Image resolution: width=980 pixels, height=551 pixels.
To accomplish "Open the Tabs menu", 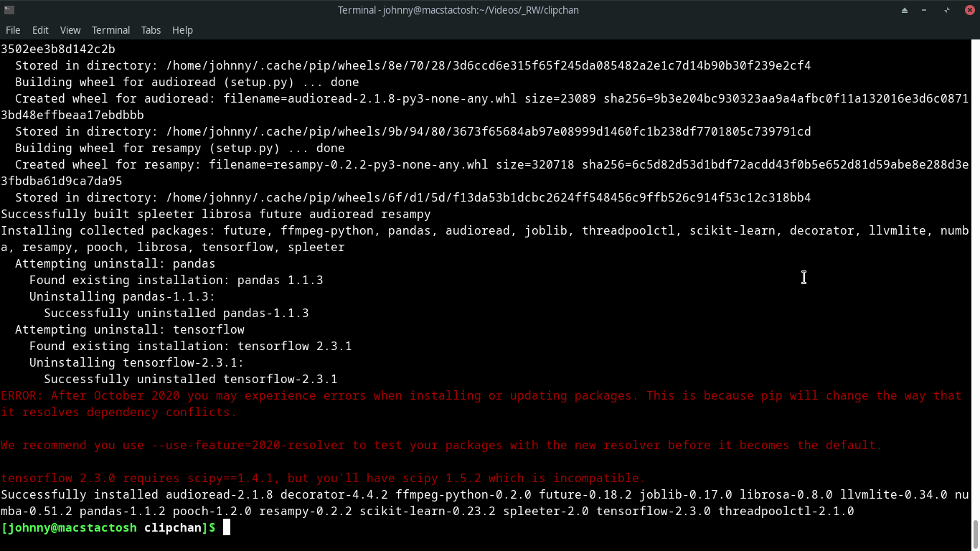I will click(151, 30).
